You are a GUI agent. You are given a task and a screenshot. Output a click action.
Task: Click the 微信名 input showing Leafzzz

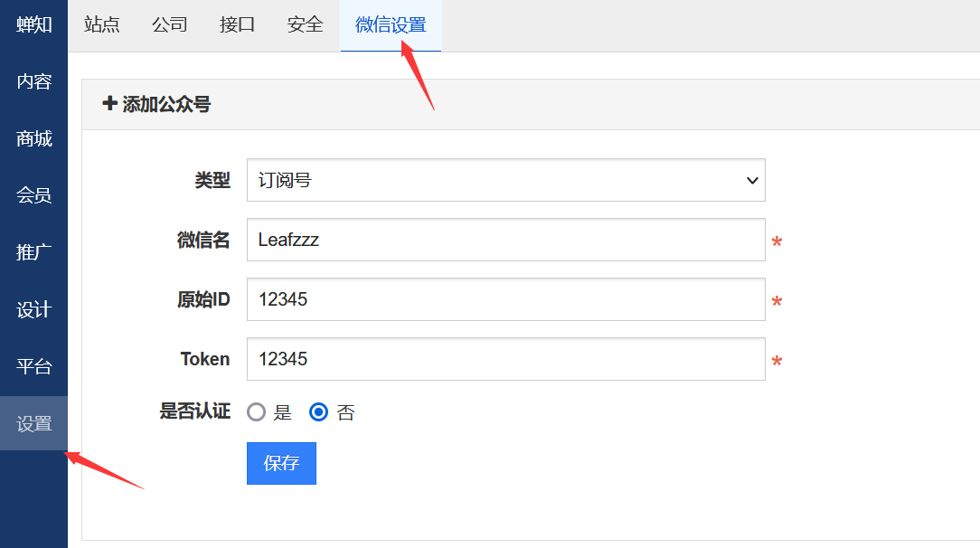pos(506,240)
